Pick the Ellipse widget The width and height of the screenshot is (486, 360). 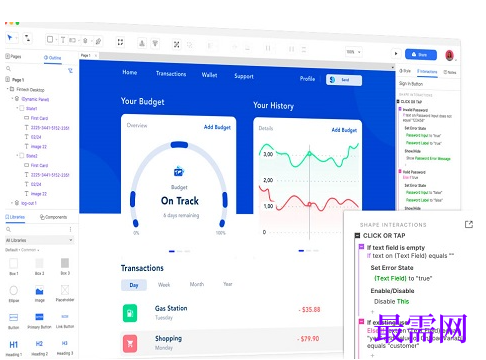click(14, 294)
